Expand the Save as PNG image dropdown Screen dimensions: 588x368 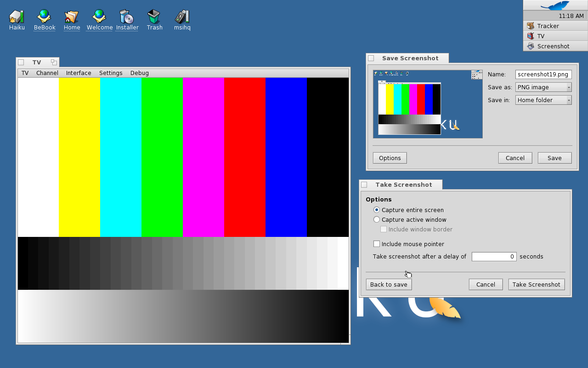pyautogui.click(x=543, y=87)
